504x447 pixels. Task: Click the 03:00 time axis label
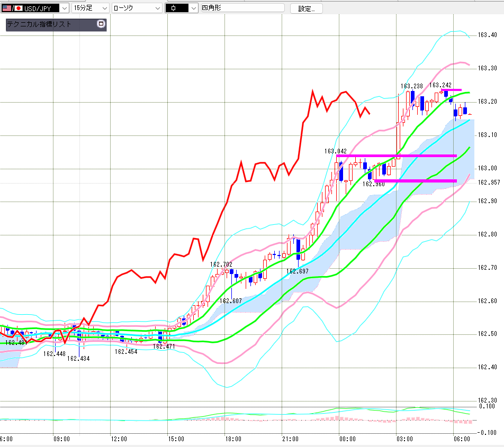coord(404,439)
